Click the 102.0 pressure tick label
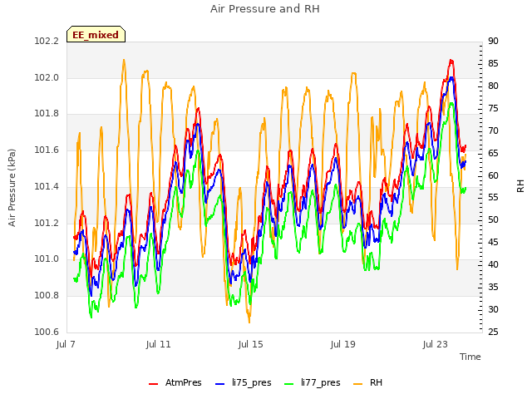The image size is (532, 399). click(x=47, y=77)
